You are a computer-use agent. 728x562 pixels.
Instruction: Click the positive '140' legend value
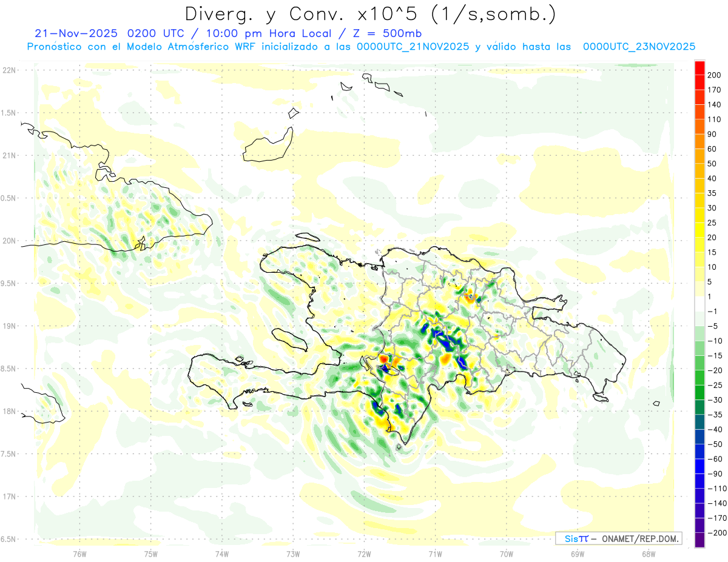(715, 104)
